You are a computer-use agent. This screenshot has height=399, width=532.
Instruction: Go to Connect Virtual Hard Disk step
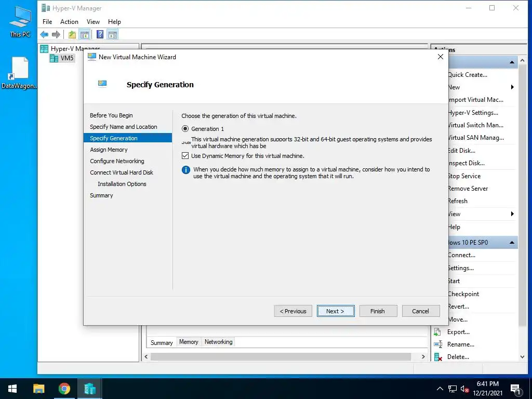(122, 172)
